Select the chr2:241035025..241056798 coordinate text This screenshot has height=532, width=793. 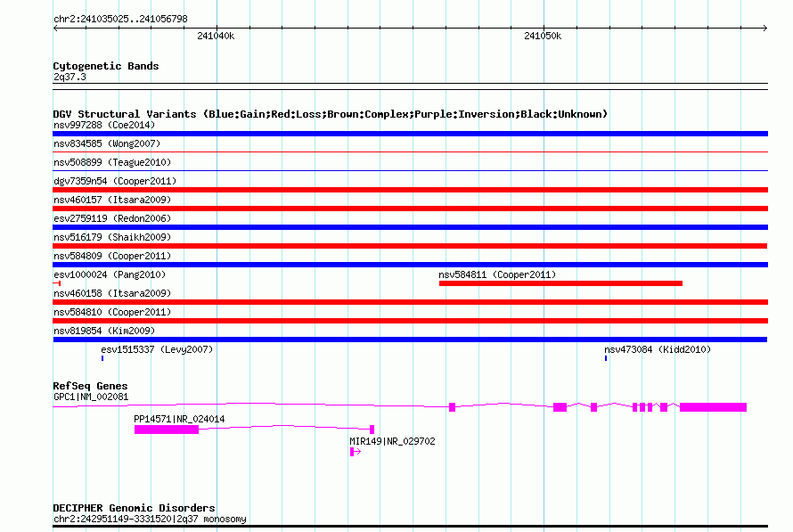pos(120,19)
